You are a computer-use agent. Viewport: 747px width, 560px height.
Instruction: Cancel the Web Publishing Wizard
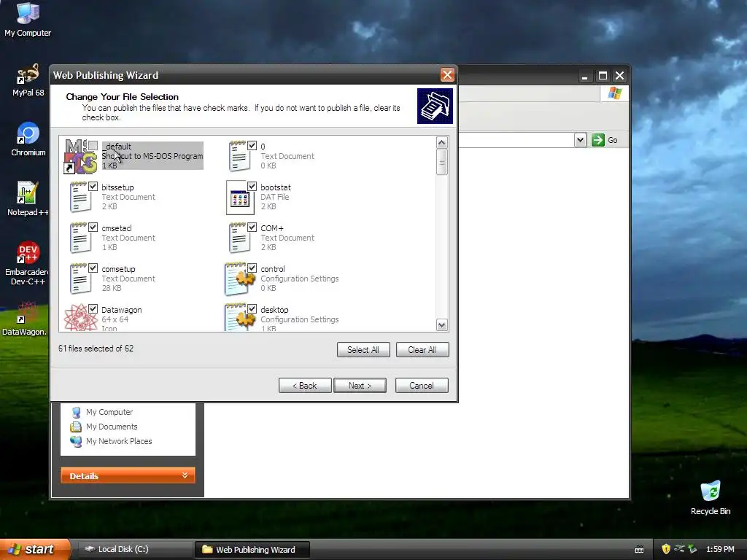coord(422,385)
